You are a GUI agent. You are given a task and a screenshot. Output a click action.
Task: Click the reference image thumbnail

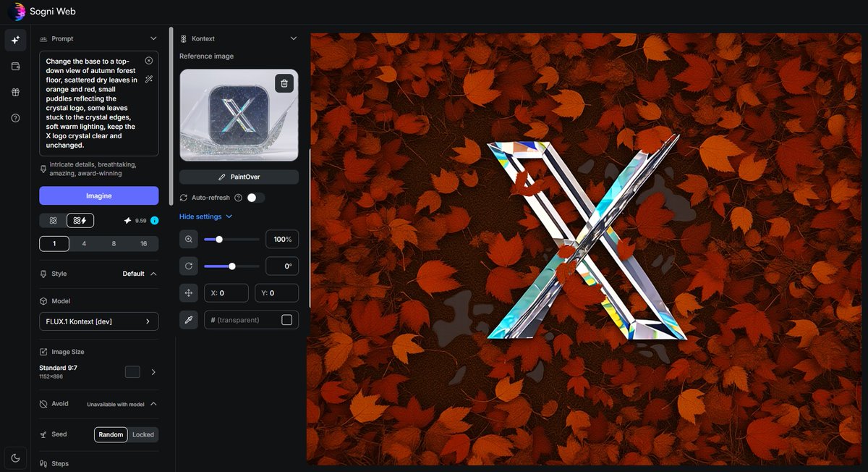pos(239,115)
